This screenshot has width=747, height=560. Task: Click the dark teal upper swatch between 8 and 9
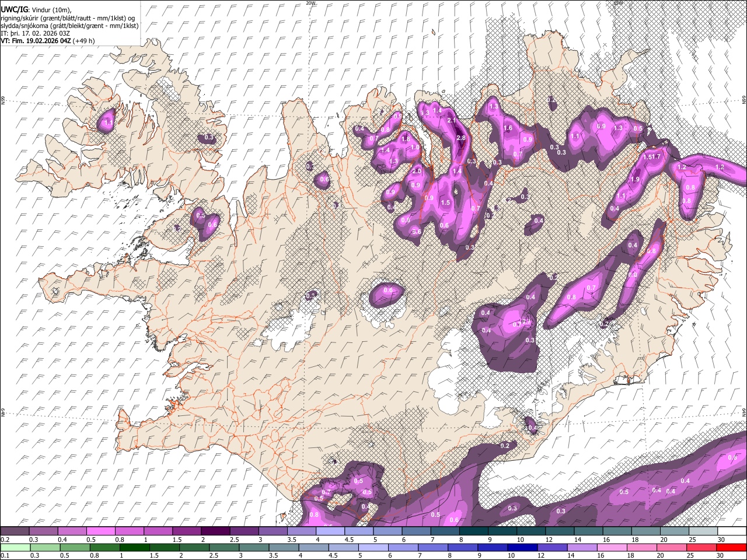474,531
